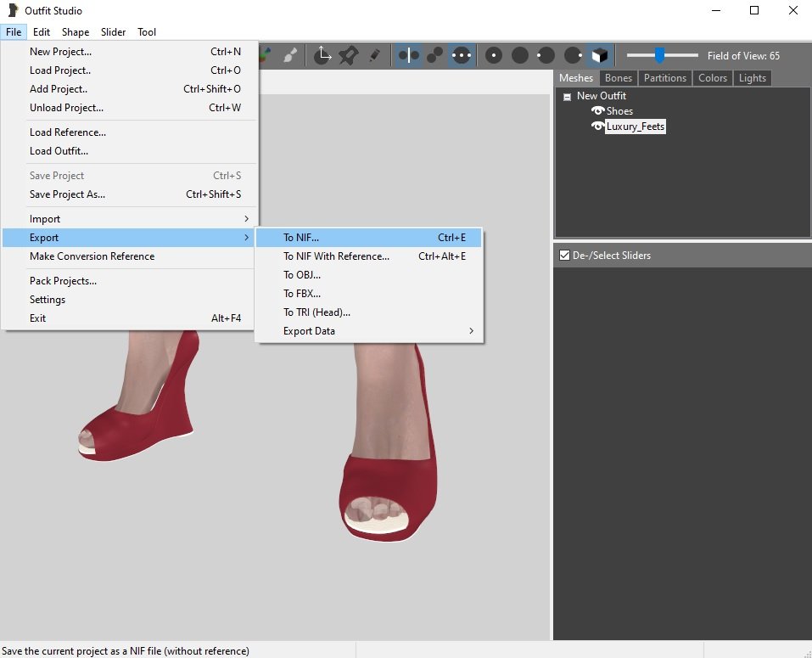Toggle the edit connected points icon
Viewport: 812px width, 658px height.
pos(434,56)
